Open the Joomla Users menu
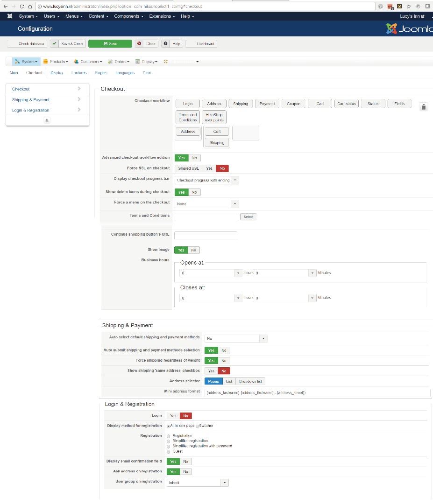 click(51, 16)
